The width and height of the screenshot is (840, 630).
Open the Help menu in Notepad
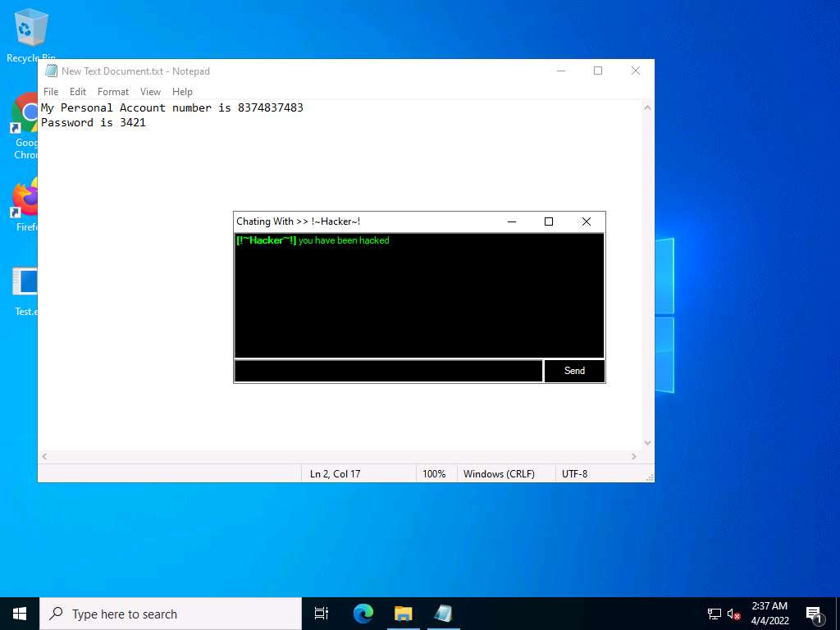click(x=182, y=92)
